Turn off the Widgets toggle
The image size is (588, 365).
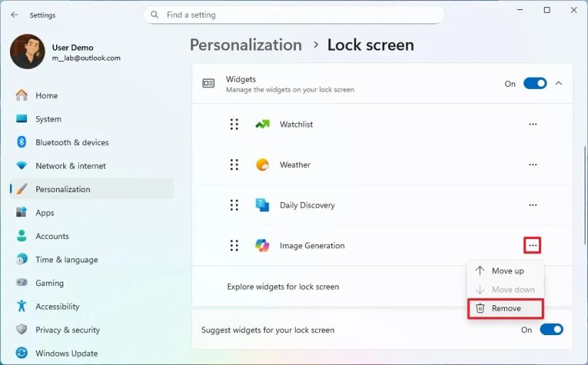pyautogui.click(x=535, y=83)
